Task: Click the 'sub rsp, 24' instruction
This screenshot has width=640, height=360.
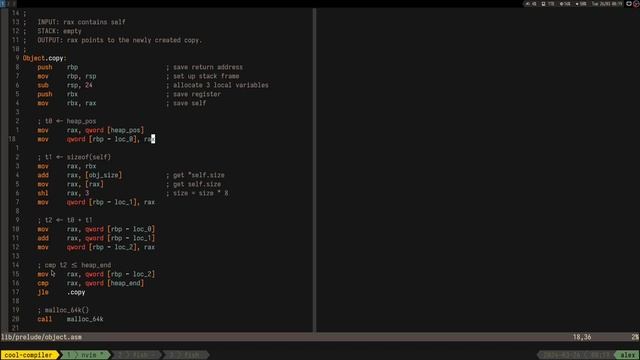Action: click(x=64, y=85)
